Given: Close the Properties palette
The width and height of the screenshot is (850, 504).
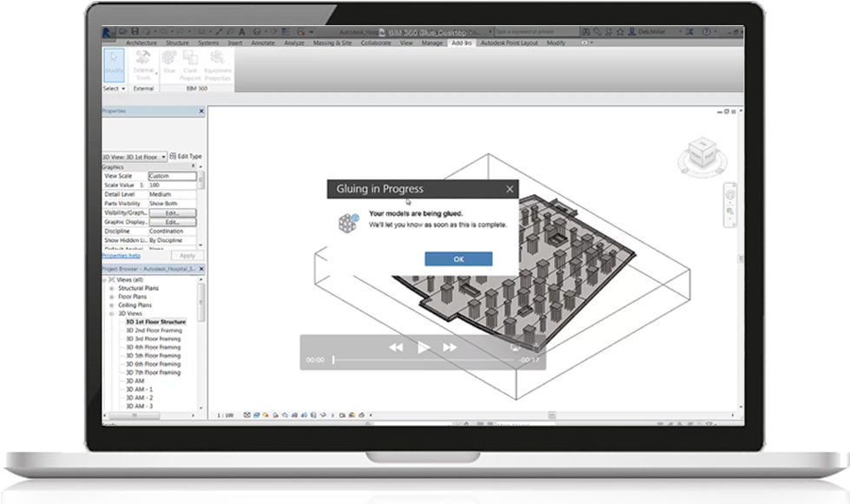Looking at the screenshot, I should click(201, 111).
